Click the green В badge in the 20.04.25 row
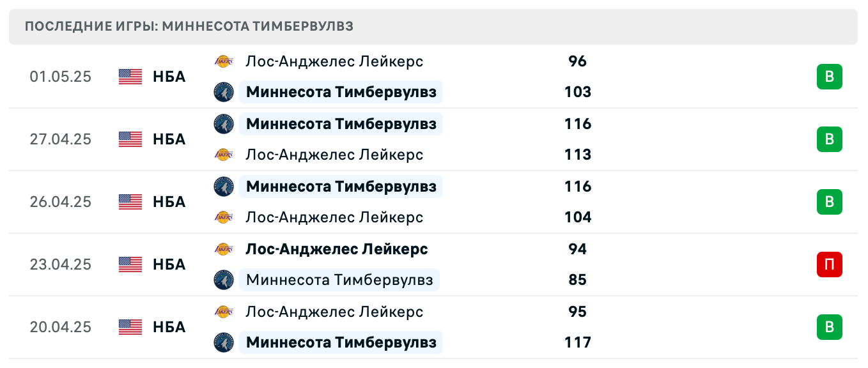 click(829, 327)
